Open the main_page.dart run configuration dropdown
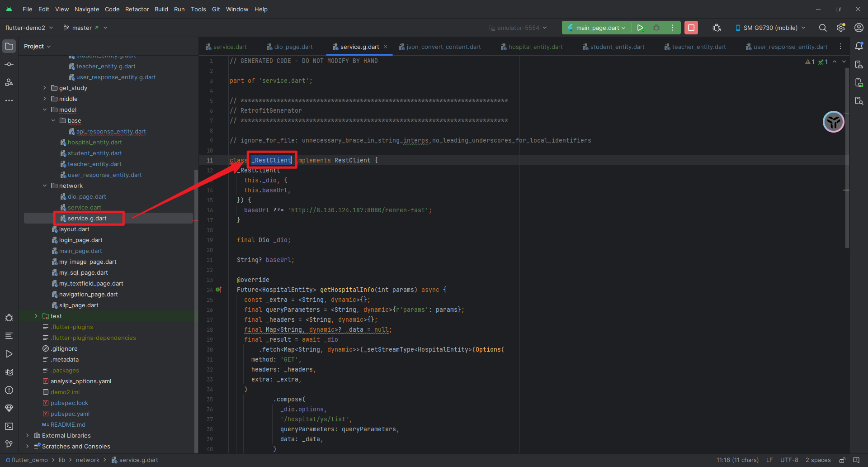The width and height of the screenshot is (868, 467). 597,28
